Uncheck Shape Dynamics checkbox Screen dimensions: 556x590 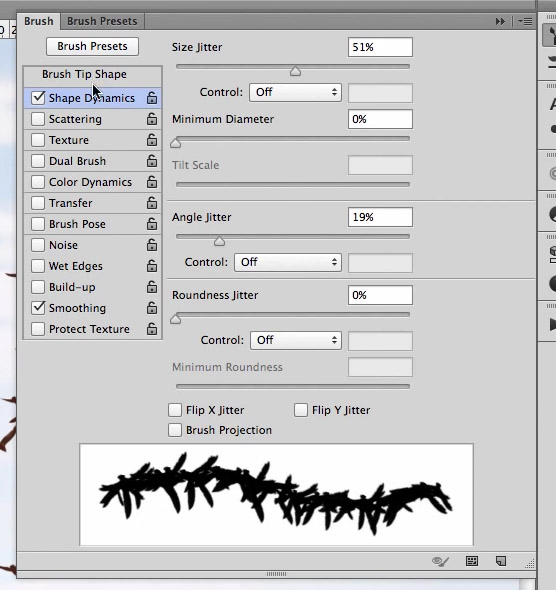[x=38, y=98]
